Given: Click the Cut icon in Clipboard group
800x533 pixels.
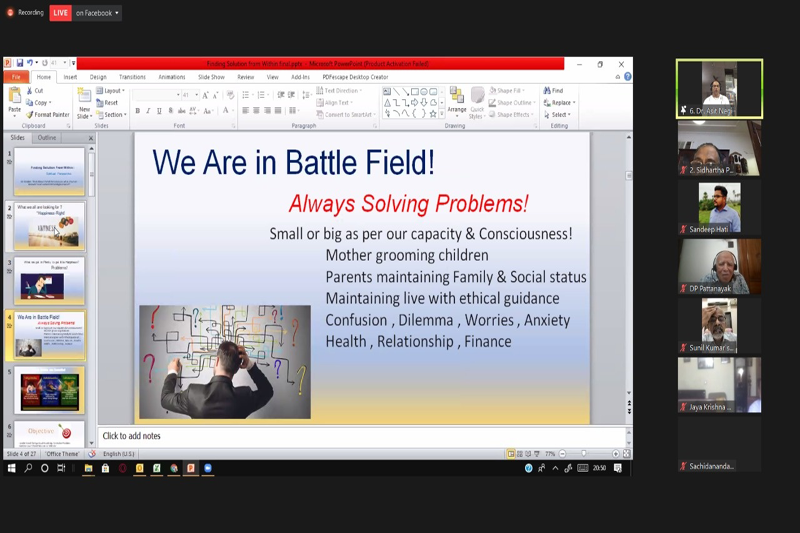Looking at the screenshot, I should click(x=34, y=91).
